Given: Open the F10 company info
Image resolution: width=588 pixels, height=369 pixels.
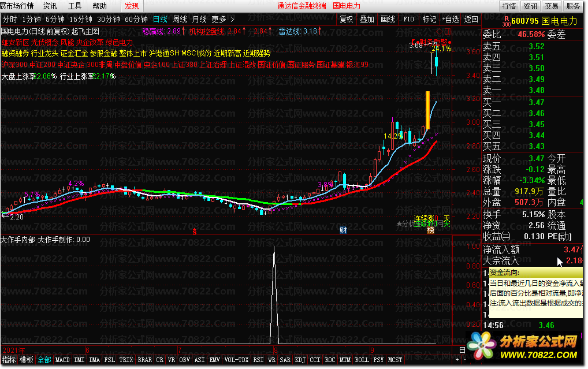Looking at the screenshot, I should coord(408,19).
